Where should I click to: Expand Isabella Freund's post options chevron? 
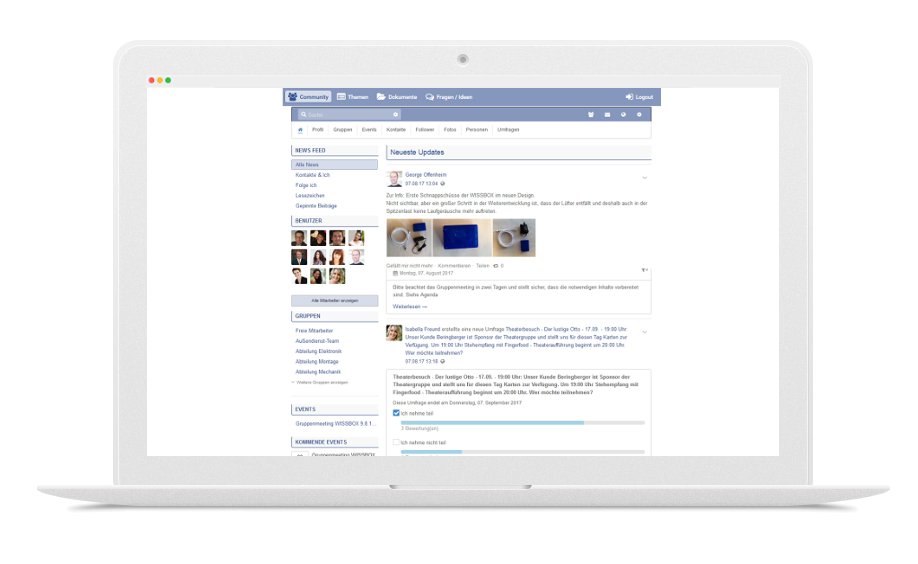coord(644,332)
